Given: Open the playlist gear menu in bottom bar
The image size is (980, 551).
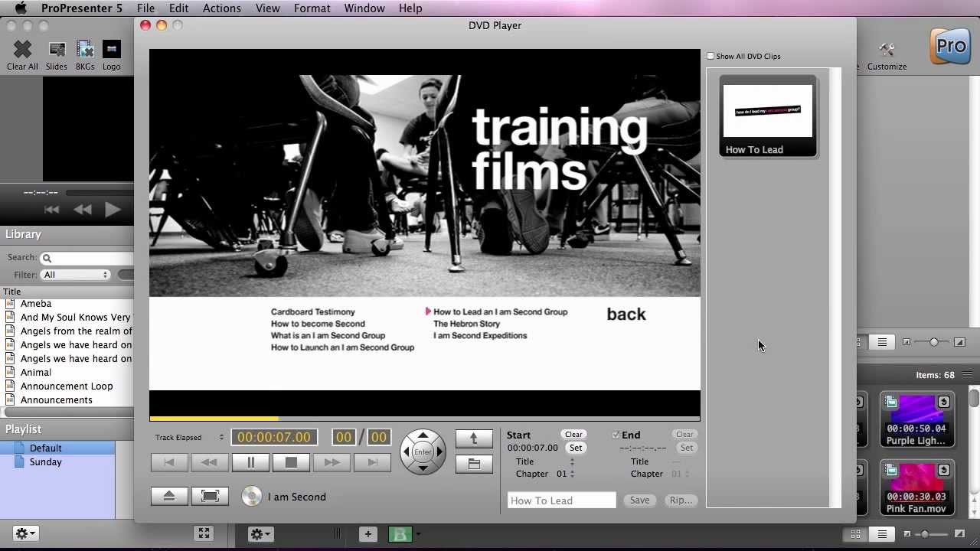Looking at the screenshot, I should [260, 534].
